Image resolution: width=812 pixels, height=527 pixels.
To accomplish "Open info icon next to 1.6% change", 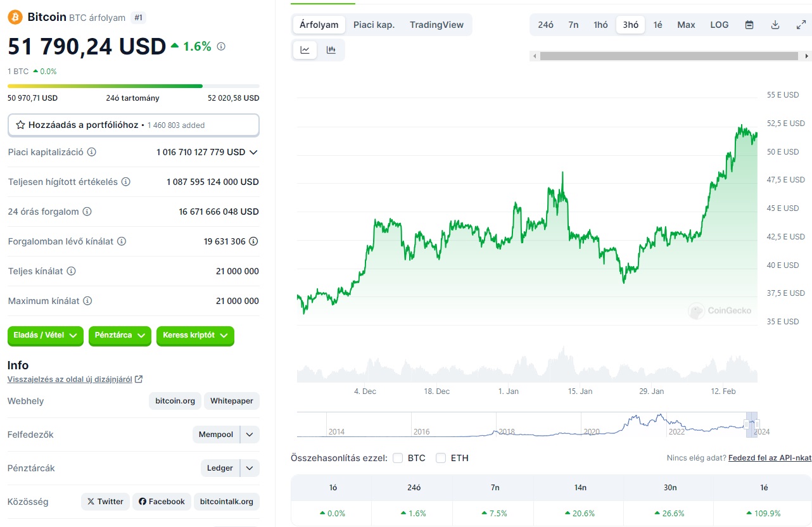I will [x=221, y=46].
